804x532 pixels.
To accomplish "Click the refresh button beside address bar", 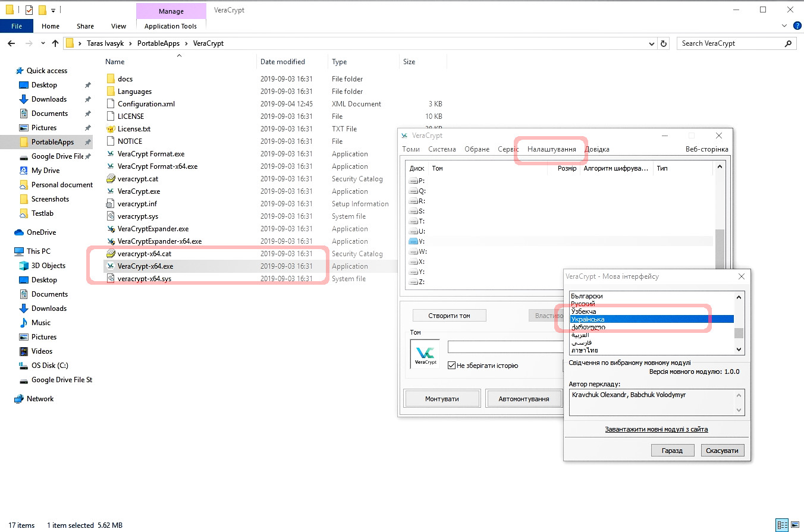I will pyautogui.click(x=665, y=43).
